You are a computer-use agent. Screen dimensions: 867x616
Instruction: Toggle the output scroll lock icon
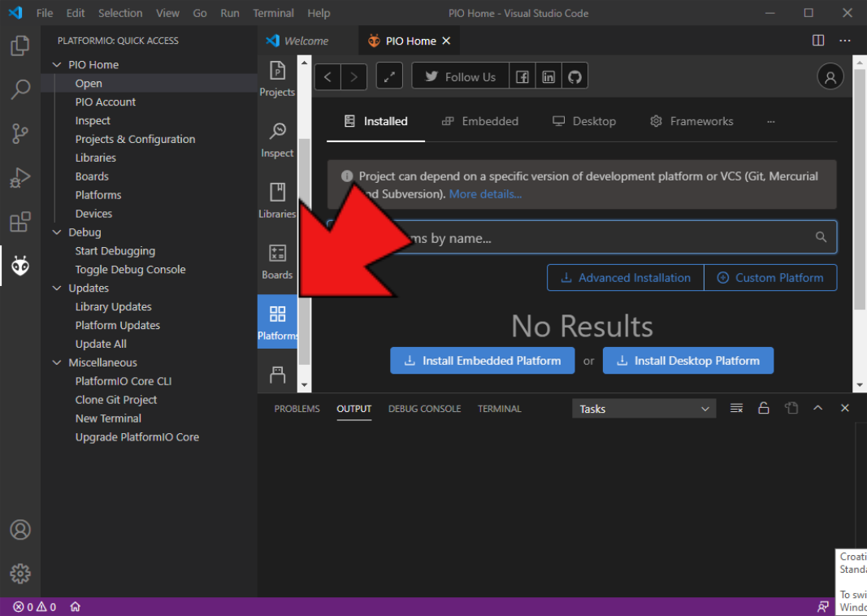763,409
